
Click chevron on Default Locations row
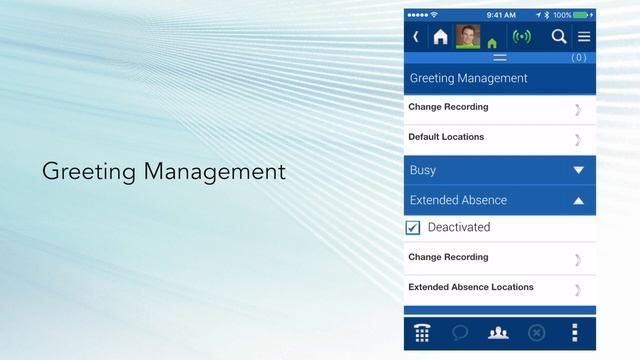[x=578, y=140]
